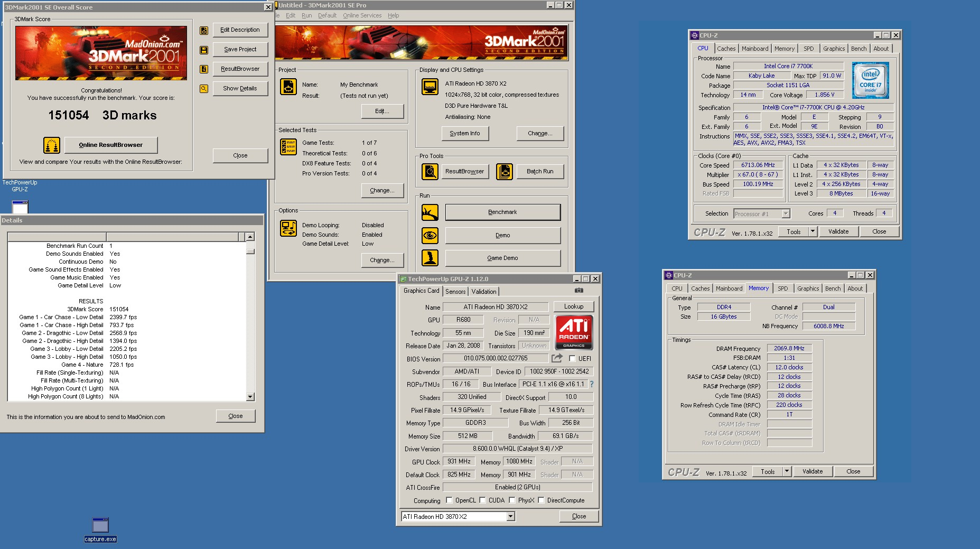This screenshot has width=980, height=549.
Task: Open Graphics tab in CPU-Z Memory window
Action: coord(808,289)
